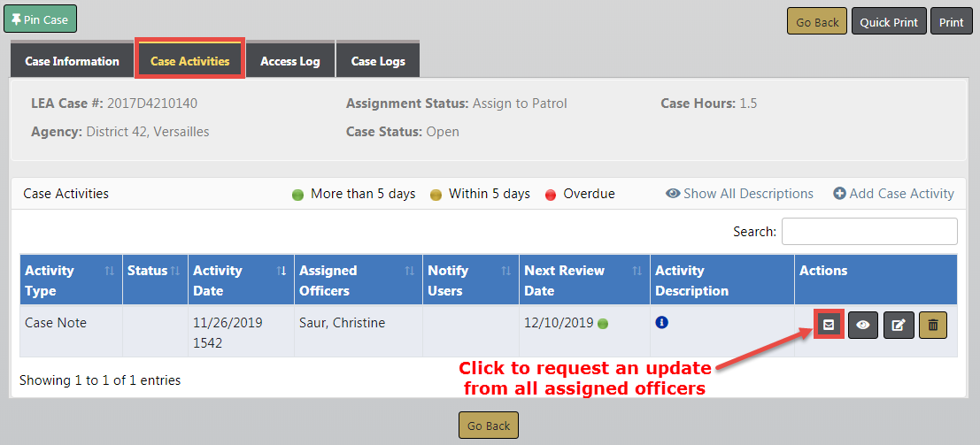
Task: Click the Search input field
Action: [x=869, y=232]
